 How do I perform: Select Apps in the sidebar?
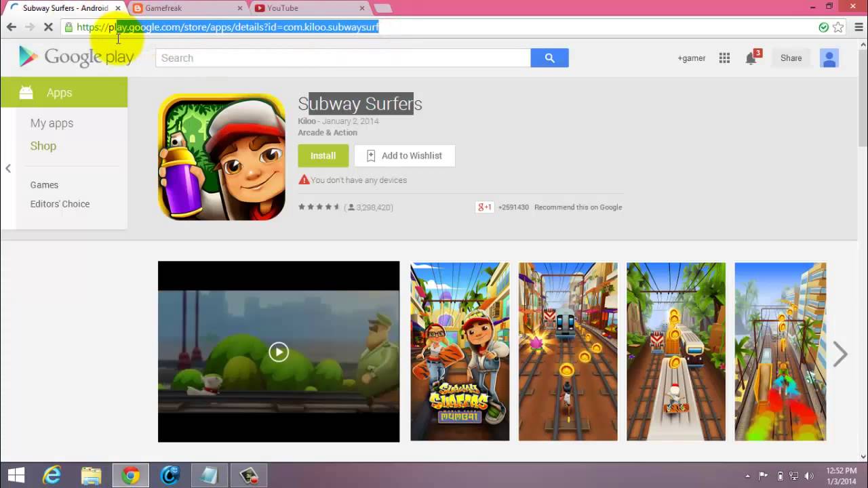click(64, 92)
